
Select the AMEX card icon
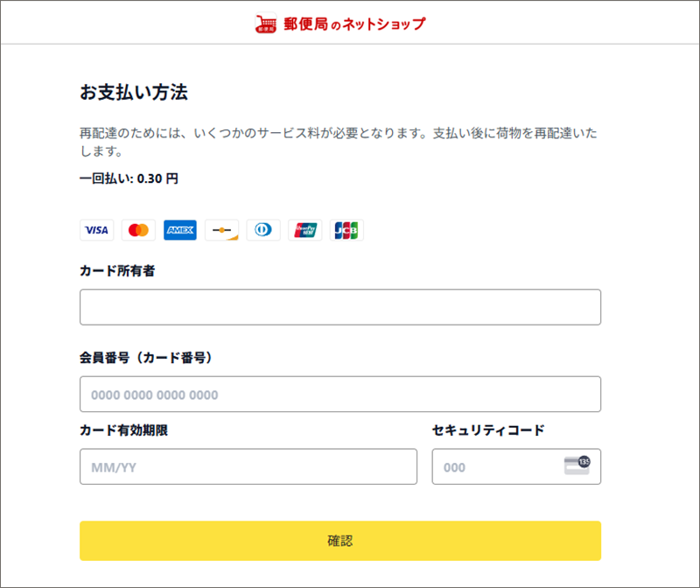tap(180, 230)
